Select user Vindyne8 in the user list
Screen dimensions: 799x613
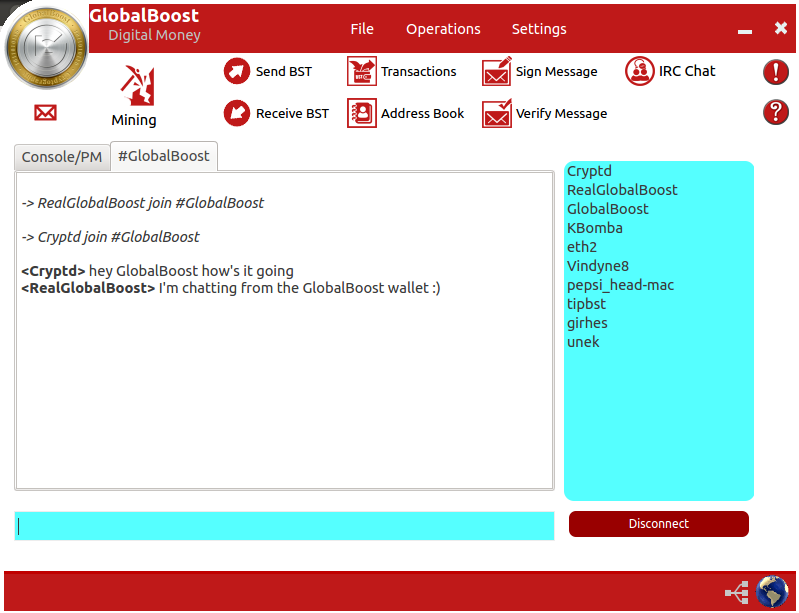click(x=598, y=266)
